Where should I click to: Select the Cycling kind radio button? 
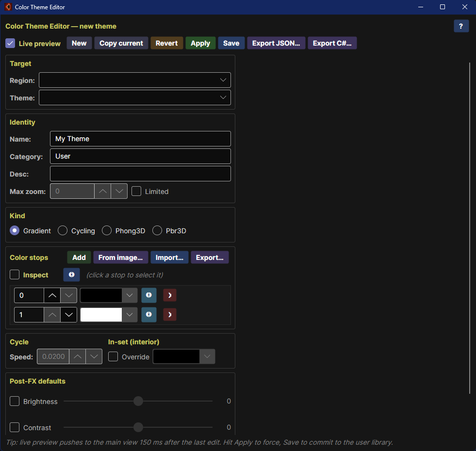(x=63, y=231)
